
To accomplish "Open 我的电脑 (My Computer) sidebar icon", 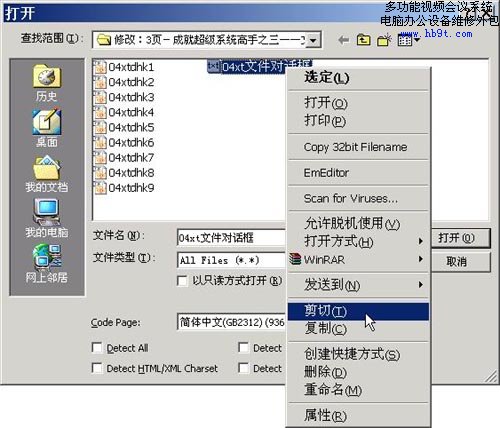I will [x=47, y=218].
